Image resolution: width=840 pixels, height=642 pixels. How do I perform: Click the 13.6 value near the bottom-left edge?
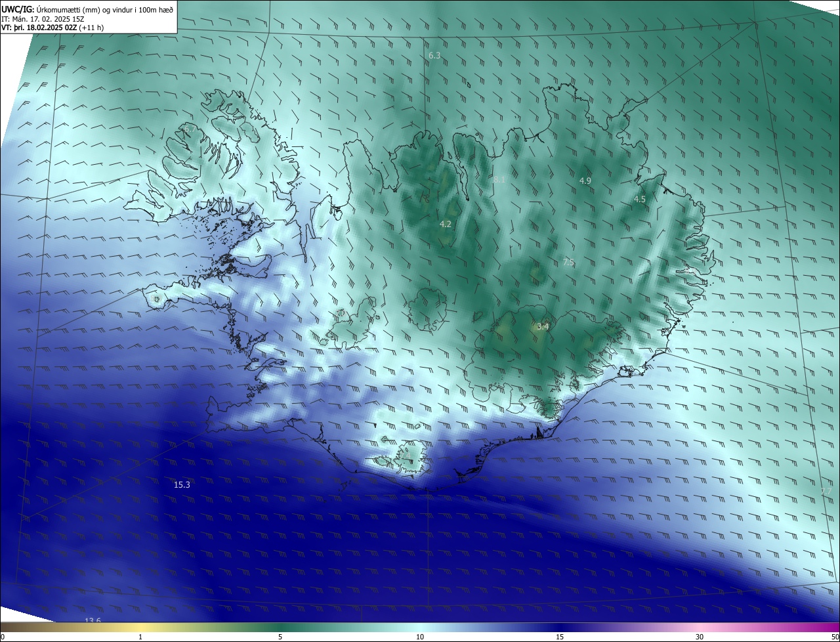93,620
